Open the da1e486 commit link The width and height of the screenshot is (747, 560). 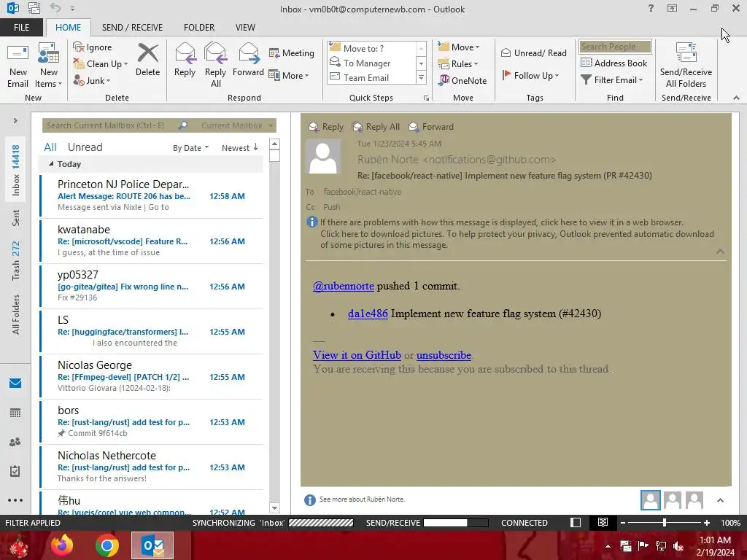[368, 314]
